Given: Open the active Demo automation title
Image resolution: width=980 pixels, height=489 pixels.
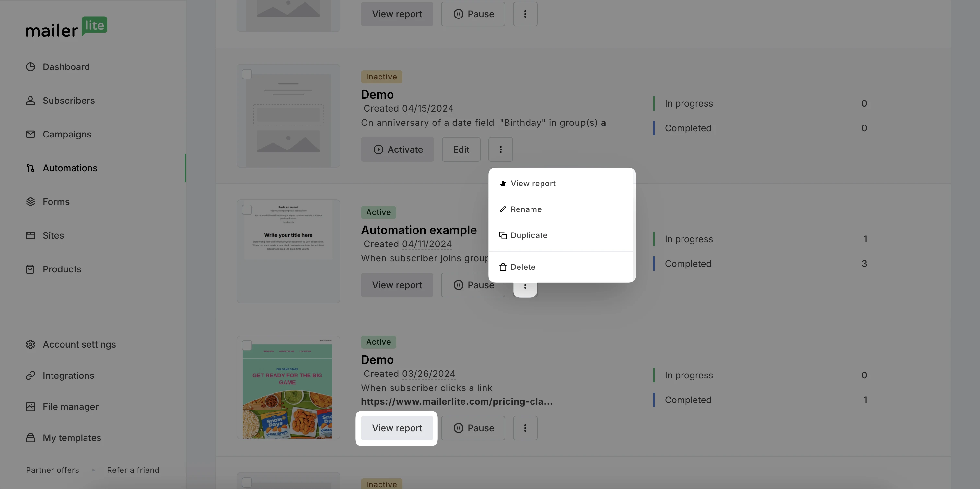Looking at the screenshot, I should (x=378, y=360).
